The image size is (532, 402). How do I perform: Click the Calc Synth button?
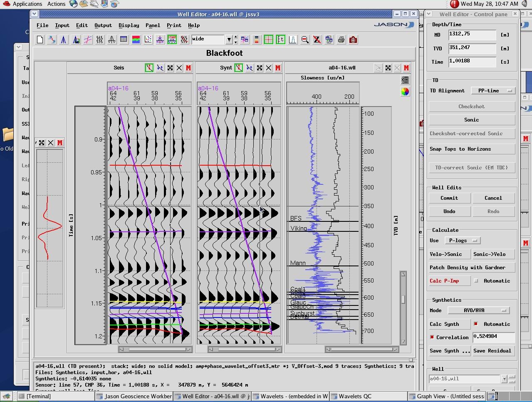[449, 324]
